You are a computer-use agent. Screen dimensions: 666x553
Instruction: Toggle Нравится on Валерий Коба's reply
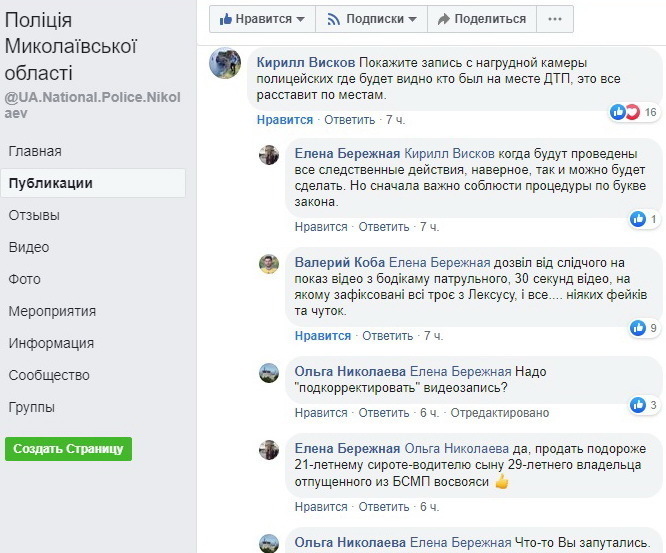click(x=323, y=336)
